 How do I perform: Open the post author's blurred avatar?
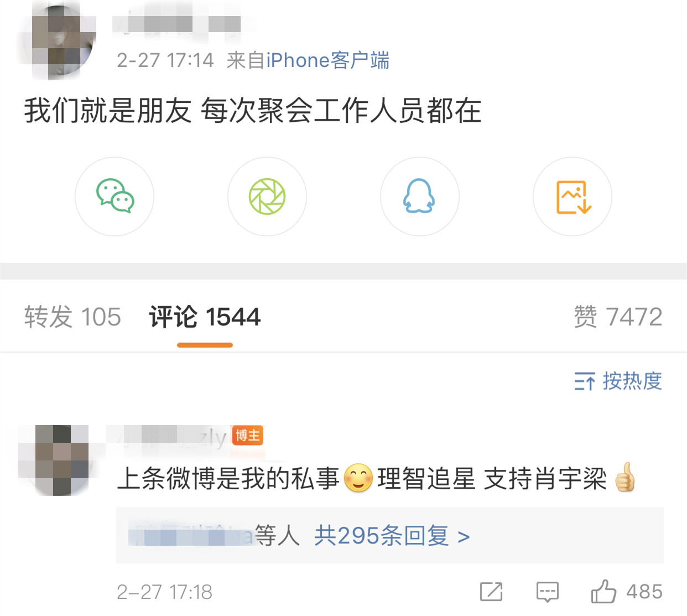(61, 40)
